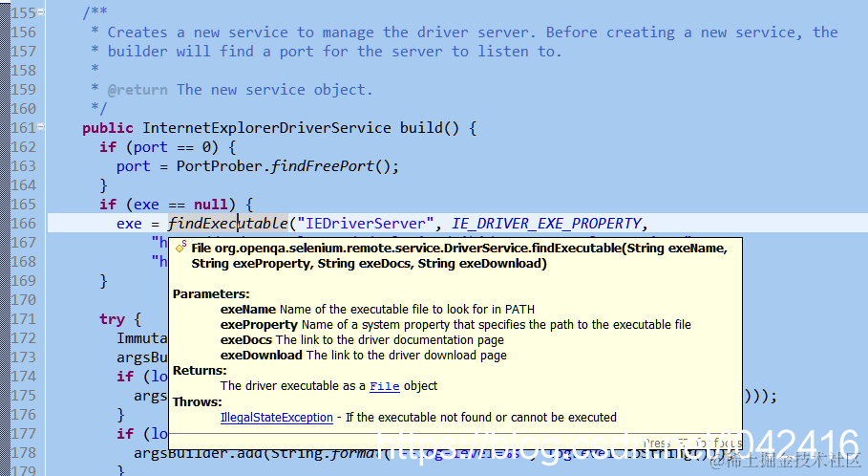Image resolution: width=868 pixels, height=476 pixels.
Task: Click the Throws heading in the tooltip
Action: 197,401
